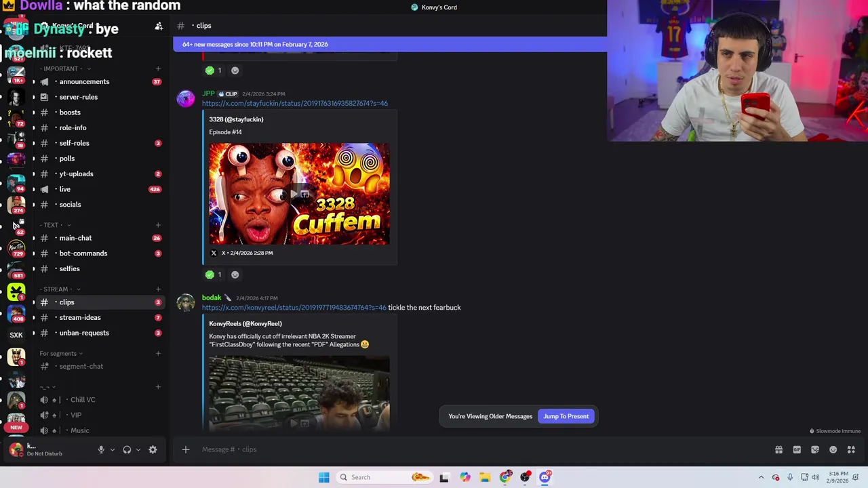Open the bot-commands channel
Screen dimensions: 868x488
click(100, 253)
